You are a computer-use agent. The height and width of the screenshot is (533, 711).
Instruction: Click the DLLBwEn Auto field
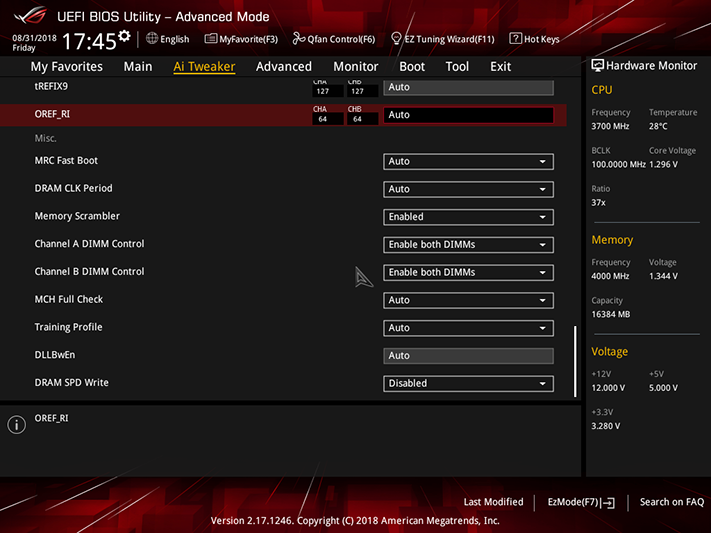[x=468, y=356]
